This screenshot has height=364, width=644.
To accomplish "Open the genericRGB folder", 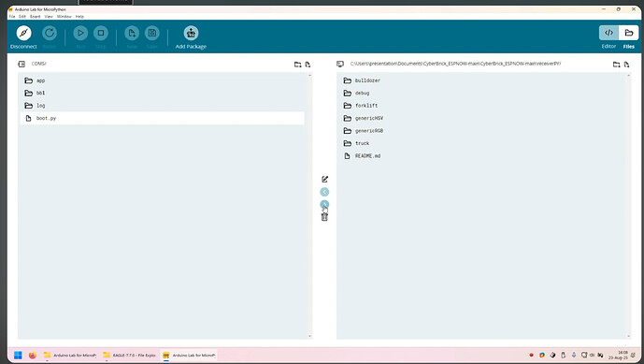I will 481,131.
